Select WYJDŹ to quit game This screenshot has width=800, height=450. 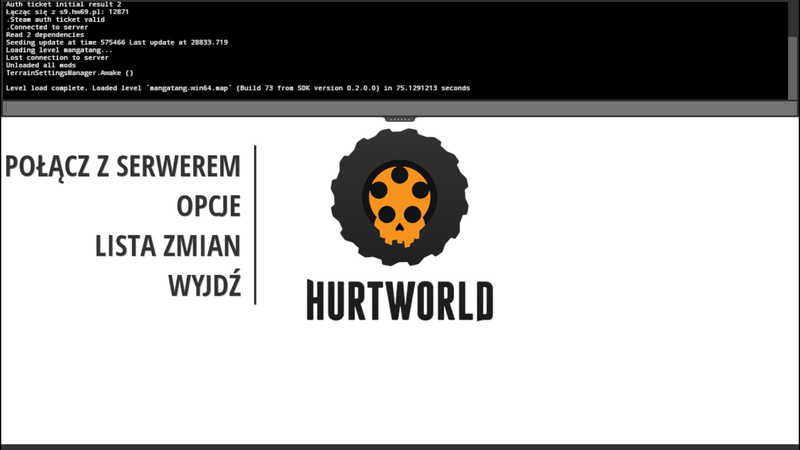(205, 284)
